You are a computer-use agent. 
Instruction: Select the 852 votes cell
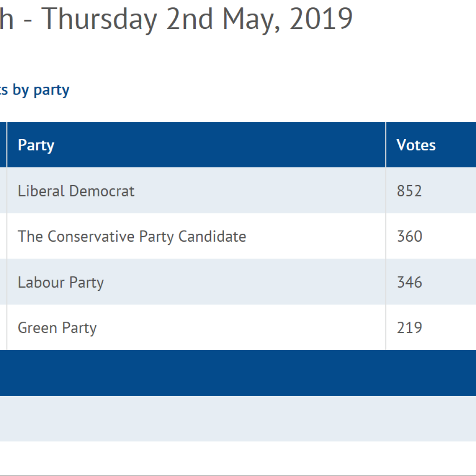[431, 191]
